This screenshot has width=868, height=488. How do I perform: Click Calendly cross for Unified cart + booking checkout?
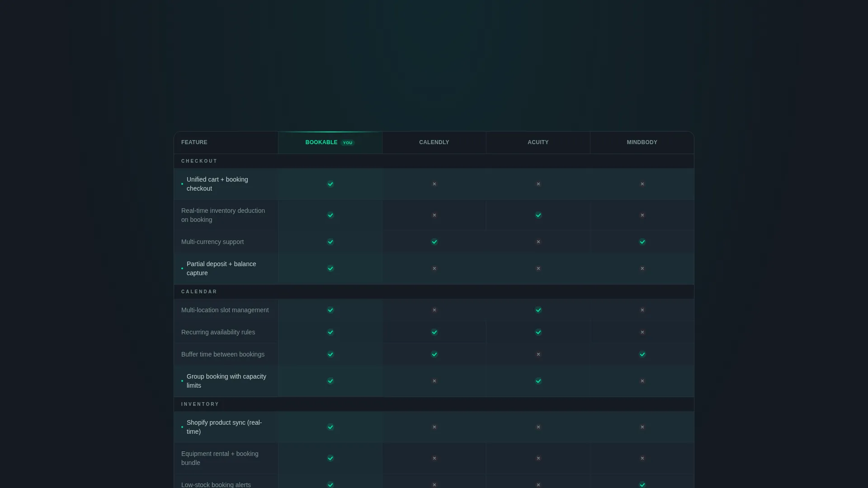[x=434, y=184]
